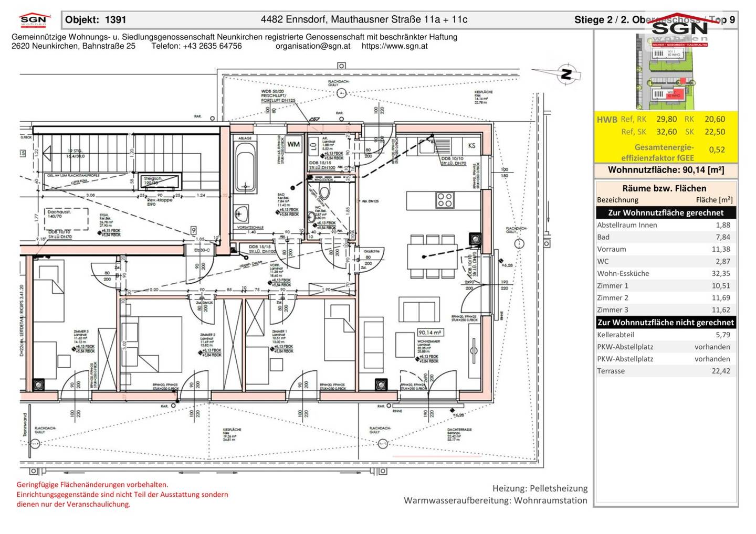Viewport: 756px width, 534px height.
Task: Click the four-burner cooktop symbol in kitchen
Action: click(x=445, y=200)
